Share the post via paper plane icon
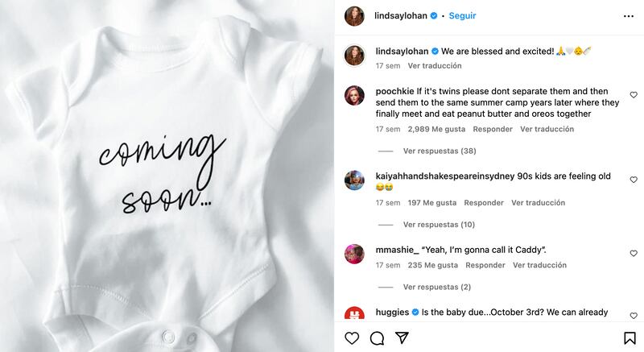The height and width of the screenshot is (352, 644). coord(402,338)
